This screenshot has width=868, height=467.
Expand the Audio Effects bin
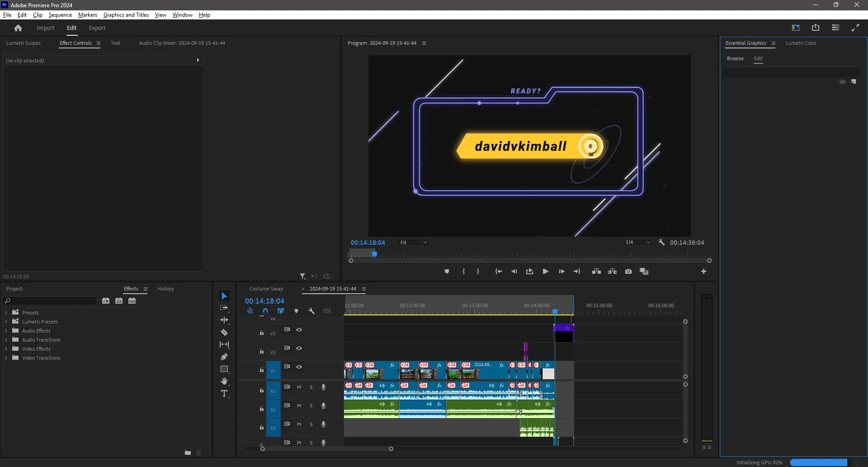coord(7,331)
